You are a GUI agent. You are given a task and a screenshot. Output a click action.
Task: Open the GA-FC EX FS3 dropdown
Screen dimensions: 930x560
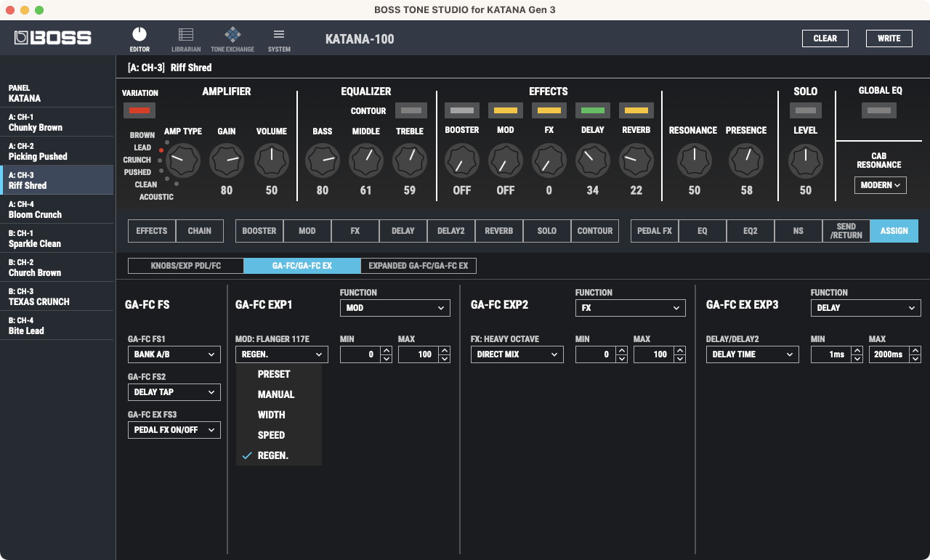tap(174, 430)
